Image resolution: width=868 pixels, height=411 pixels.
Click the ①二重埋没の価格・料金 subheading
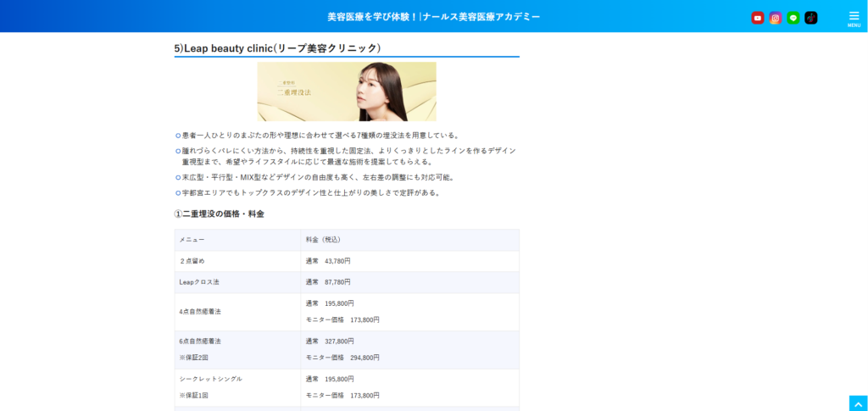[x=220, y=214]
